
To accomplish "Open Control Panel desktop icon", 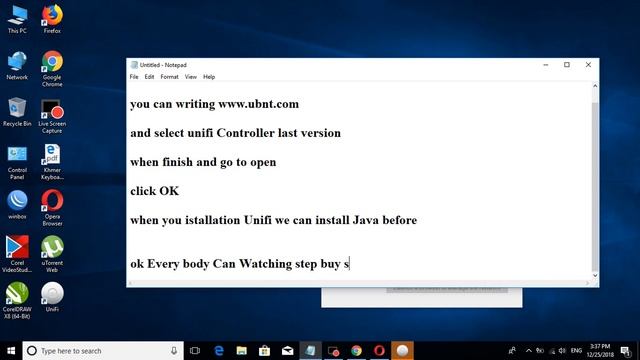I will coord(17,162).
